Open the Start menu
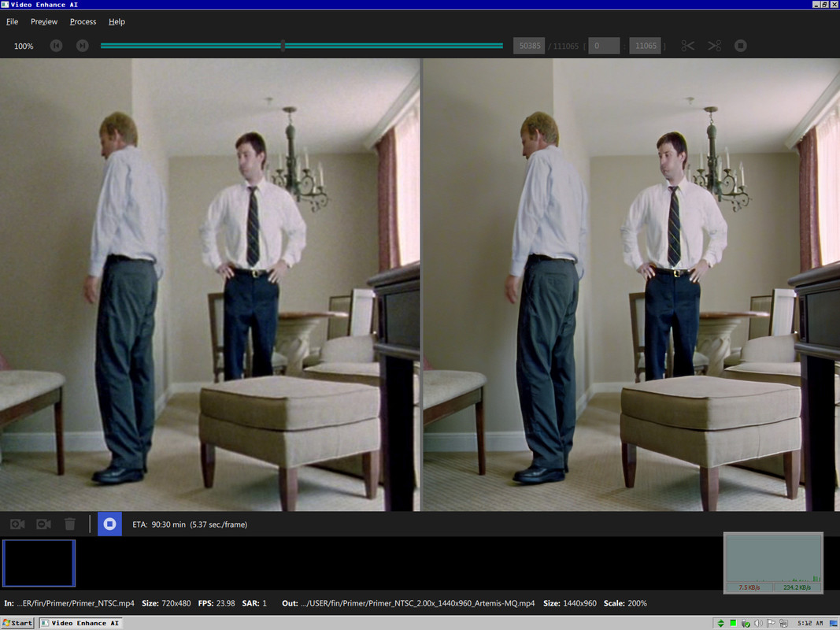This screenshot has height=630, width=840. pos(17,623)
